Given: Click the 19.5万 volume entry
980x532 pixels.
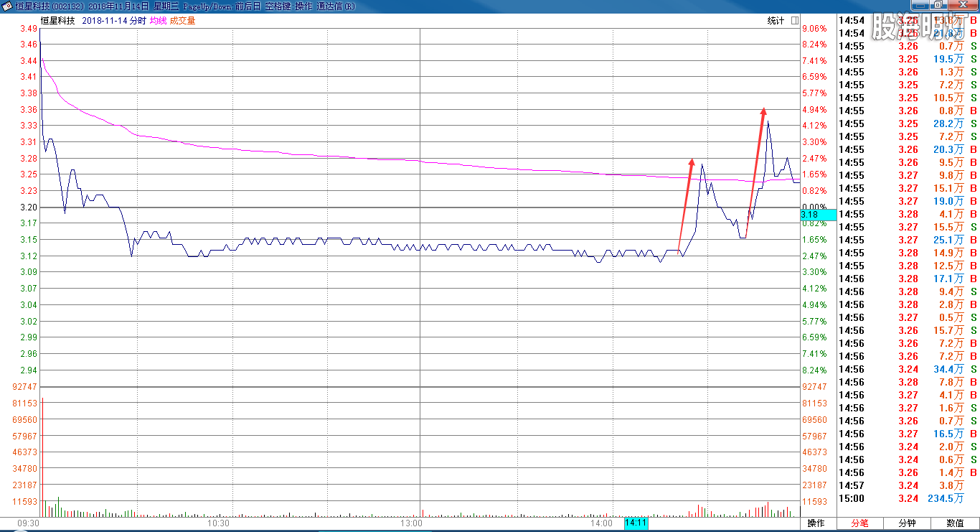Looking at the screenshot, I should pyautogui.click(x=948, y=59).
